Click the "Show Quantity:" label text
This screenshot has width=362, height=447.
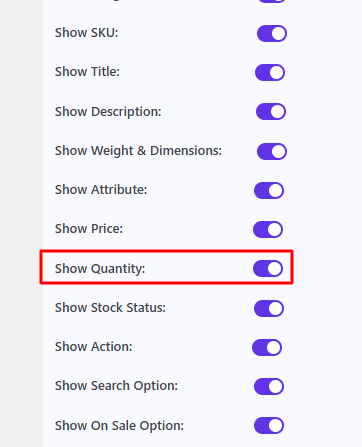click(100, 269)
